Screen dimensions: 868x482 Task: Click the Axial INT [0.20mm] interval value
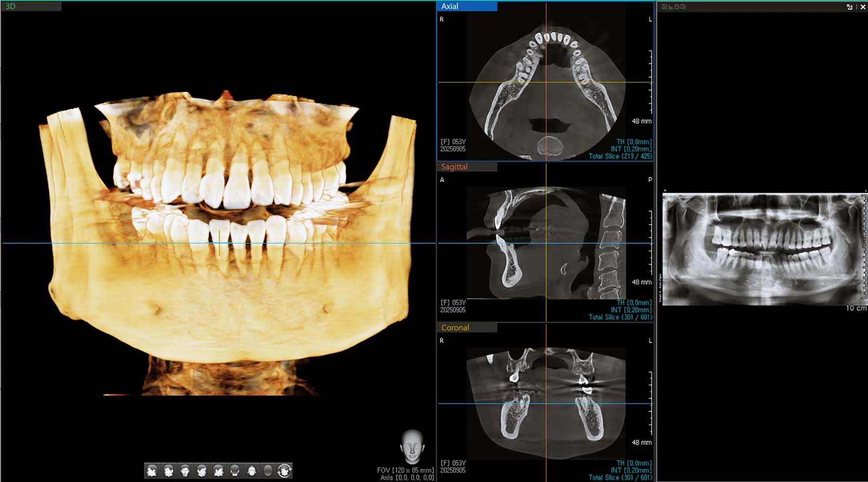point(631,149)
